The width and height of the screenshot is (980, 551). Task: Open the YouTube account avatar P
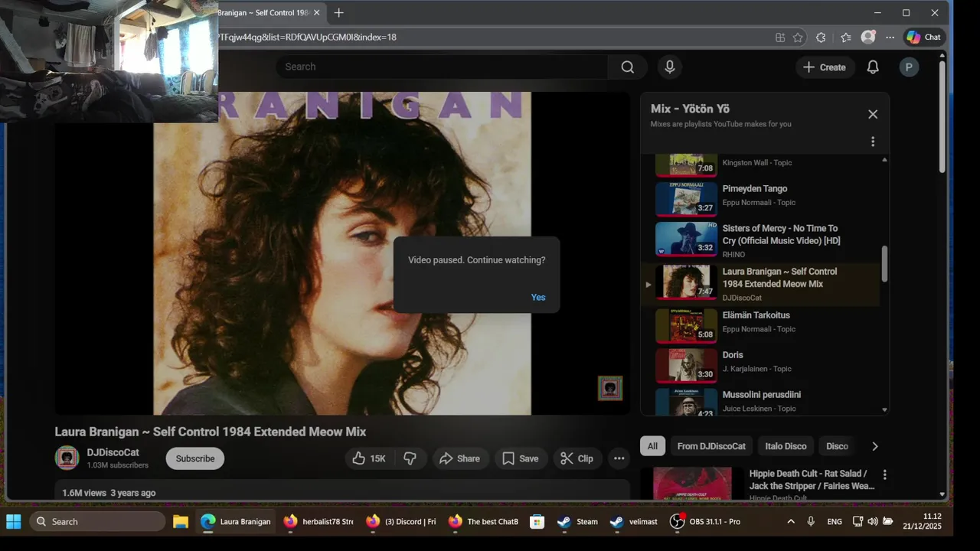click(x=909, y=67)
